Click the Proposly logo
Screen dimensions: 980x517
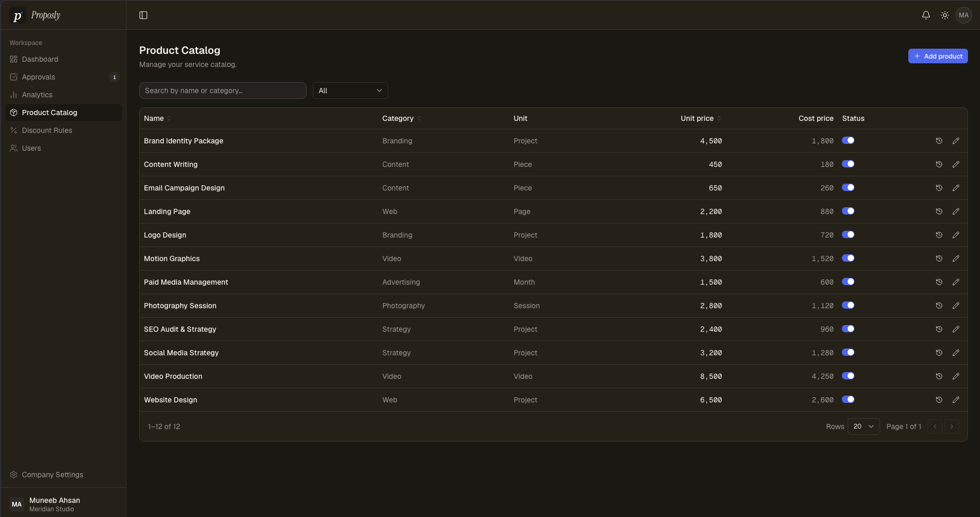tap(35, 15)
